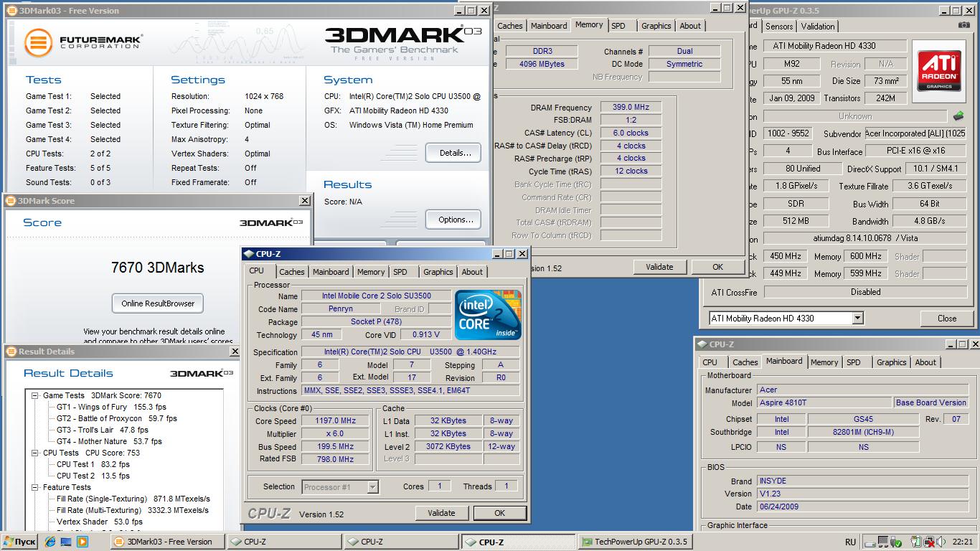Screen dimensions: 980x551
Task: Open the Start (Пуск) button
Action: (x=20, y=542)
